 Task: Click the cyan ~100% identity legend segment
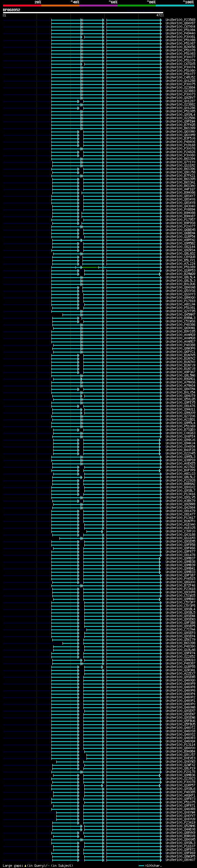pos(175,6)
